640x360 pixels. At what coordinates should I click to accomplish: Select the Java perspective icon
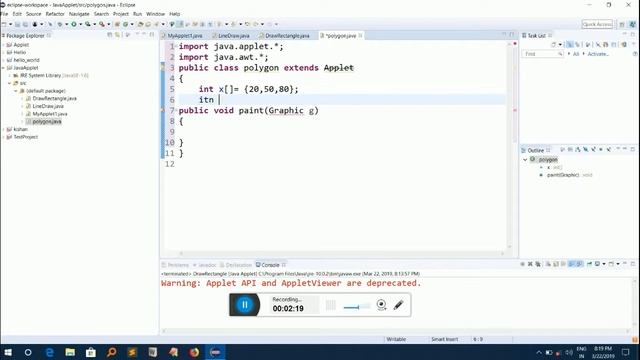click(632, 24)
